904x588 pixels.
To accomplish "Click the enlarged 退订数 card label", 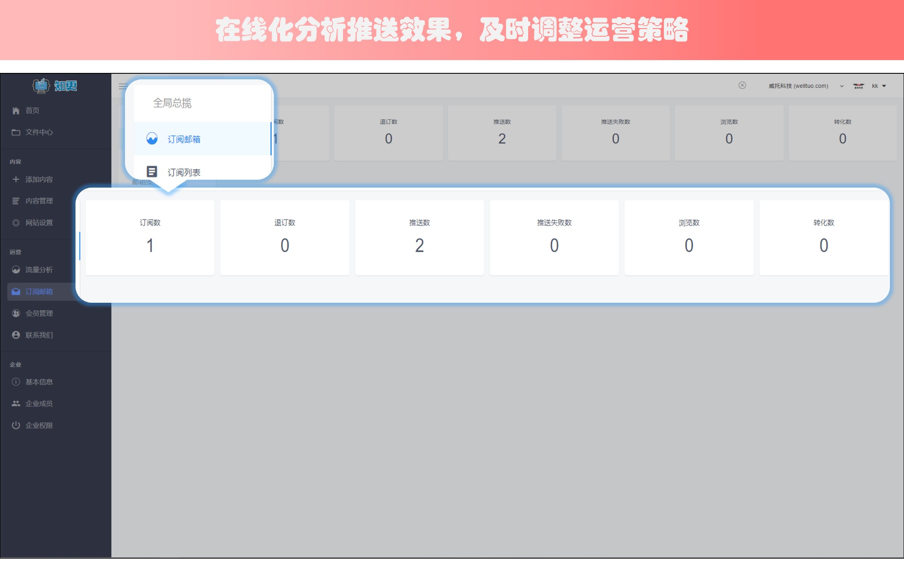I will coord(285,223).
